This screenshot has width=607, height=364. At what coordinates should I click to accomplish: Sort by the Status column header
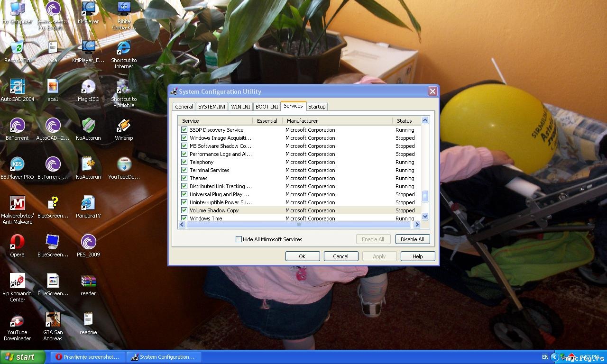(407, 121)
